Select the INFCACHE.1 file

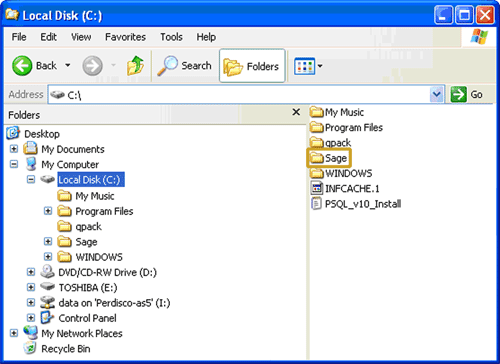(345, 189)
